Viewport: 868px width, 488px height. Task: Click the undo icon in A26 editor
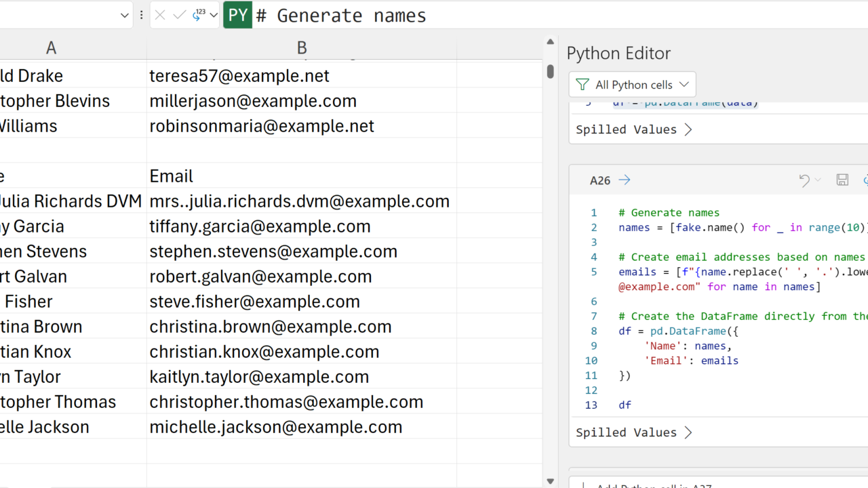(x=804, y=180)
